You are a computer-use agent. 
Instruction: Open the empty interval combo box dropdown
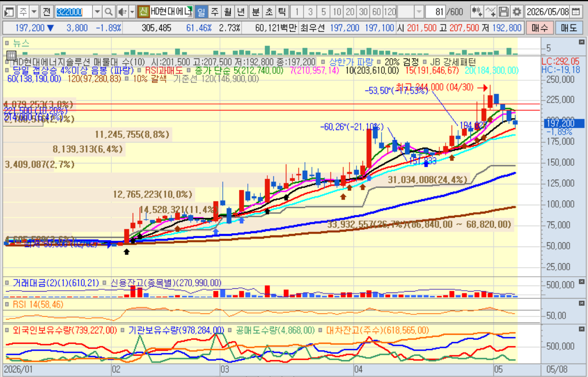click(x=419, y=11)
